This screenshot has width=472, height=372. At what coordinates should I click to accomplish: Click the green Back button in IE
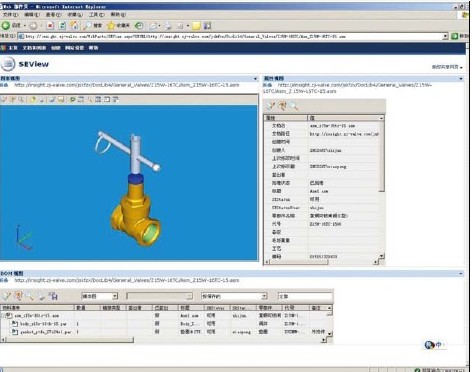coord(6,25)
